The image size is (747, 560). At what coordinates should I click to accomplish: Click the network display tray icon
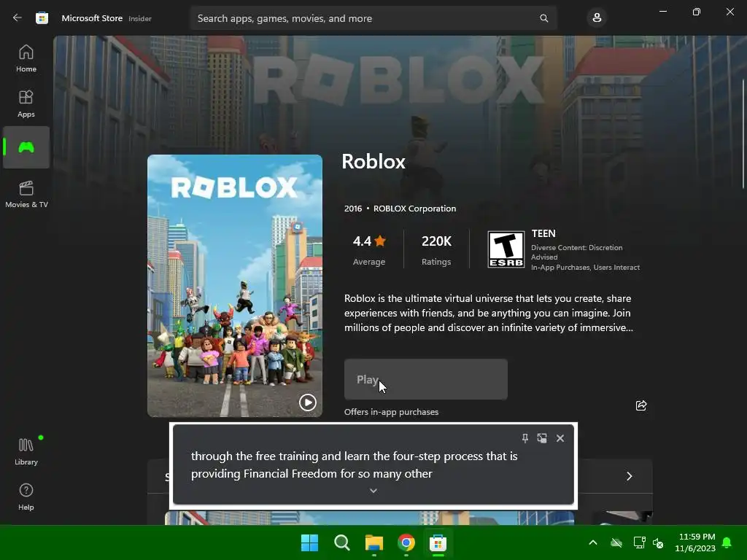tap(639, 542)
